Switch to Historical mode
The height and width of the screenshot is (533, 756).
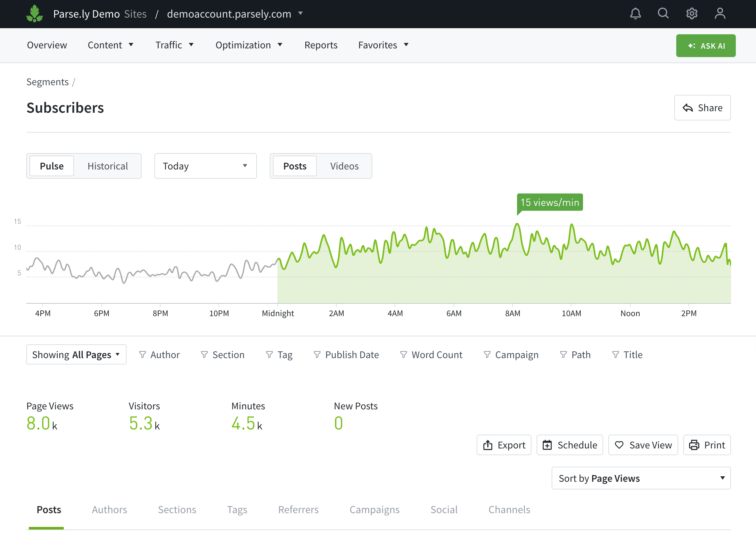click(x=108, y=166)
